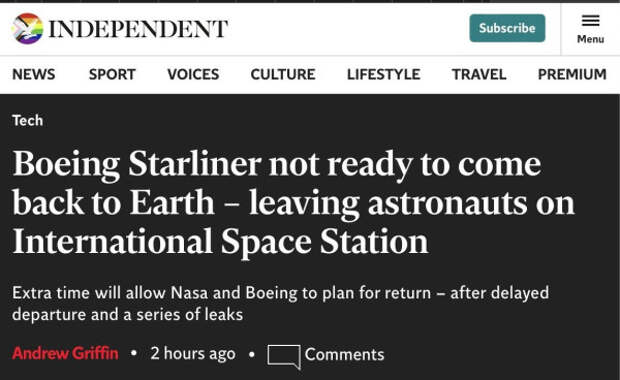Navigate to the TRAVEL section

tap(479, 74)
